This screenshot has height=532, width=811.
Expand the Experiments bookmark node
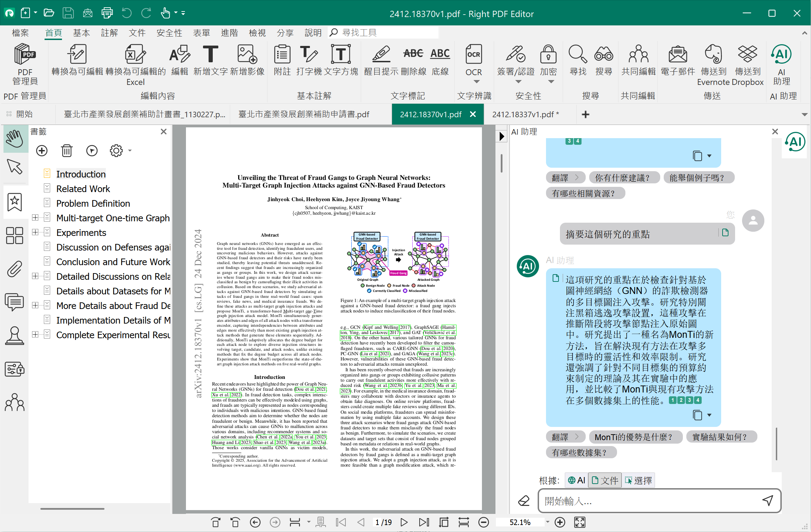tap(35, 232)
